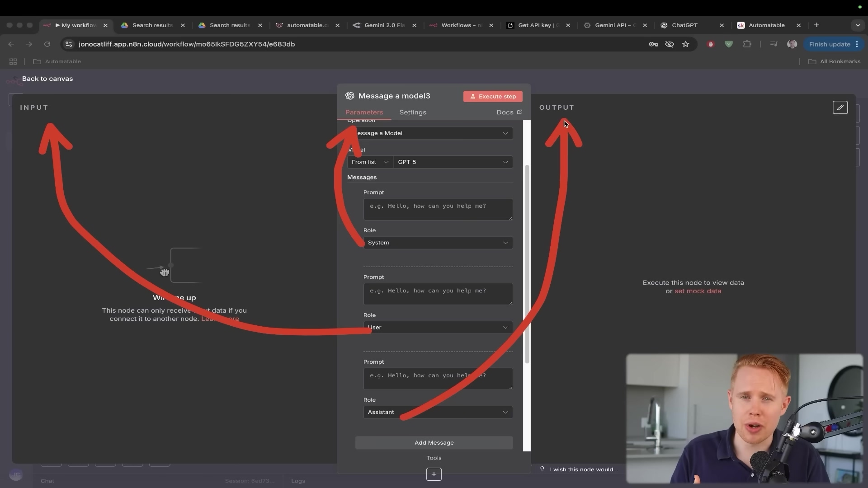Click the prompt field above System role
Screen dimensions: 868x488
438,209
